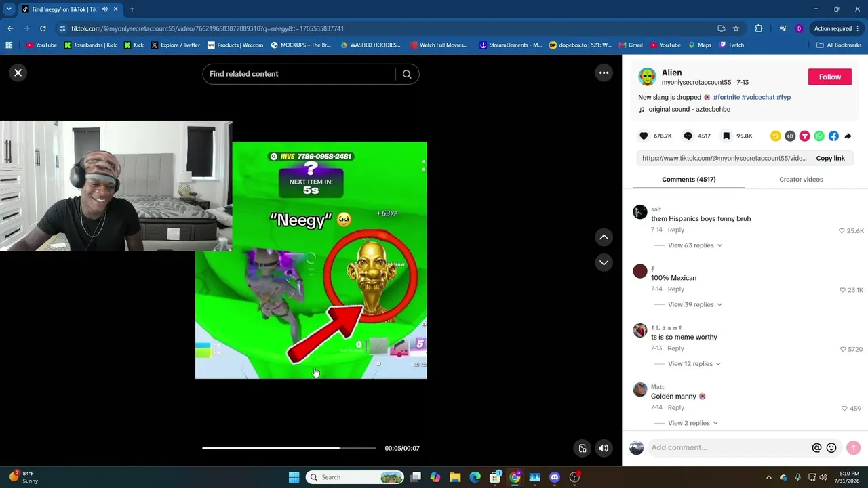Open File Explorer from the taskbar
The height and width of the screenshot is (488, 868).
455,477
